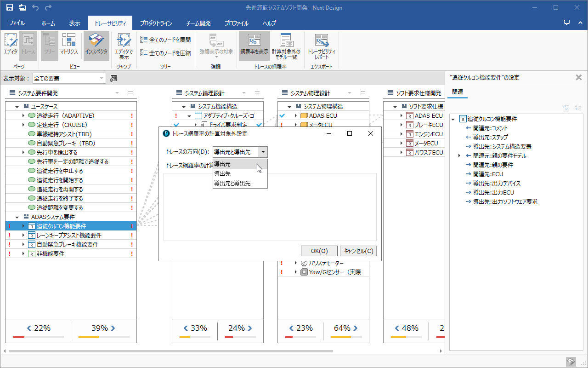
Task: Click the 22% coverage progress bar
Action: [39, 337]
